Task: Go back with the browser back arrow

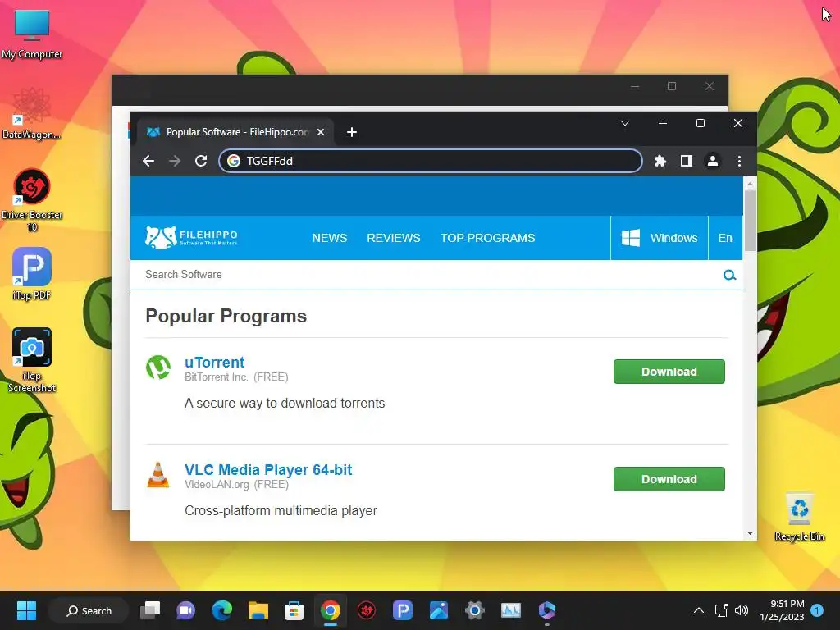Action: [148, 161]
